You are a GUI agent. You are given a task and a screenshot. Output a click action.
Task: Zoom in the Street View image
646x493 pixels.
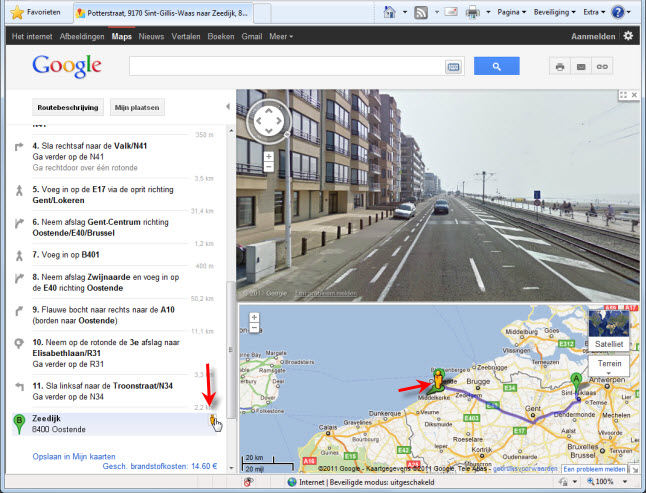(268, 157)
